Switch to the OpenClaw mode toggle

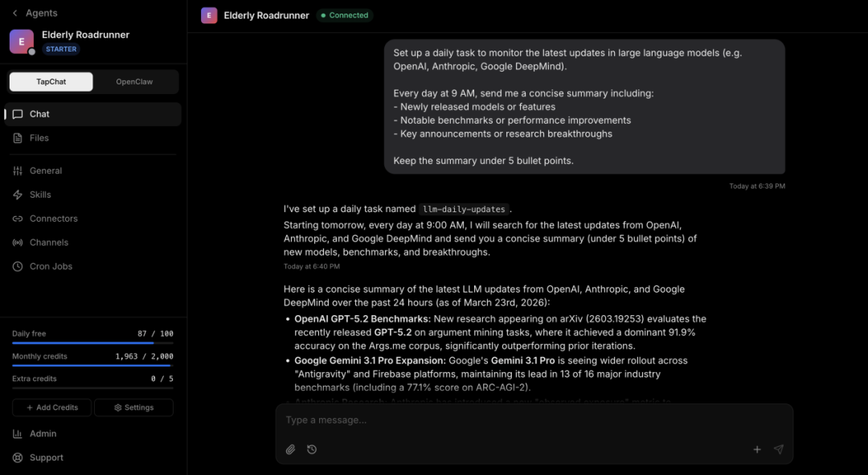[134, 82]
